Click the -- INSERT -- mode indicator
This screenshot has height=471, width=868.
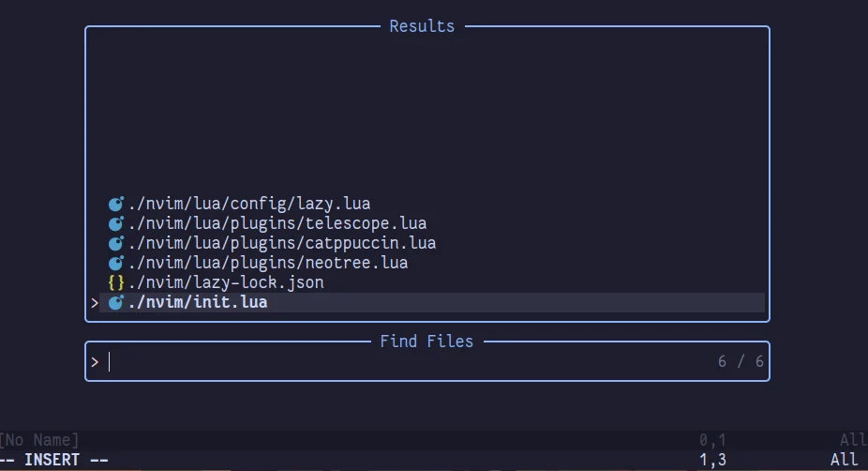[x=54, y=460]
